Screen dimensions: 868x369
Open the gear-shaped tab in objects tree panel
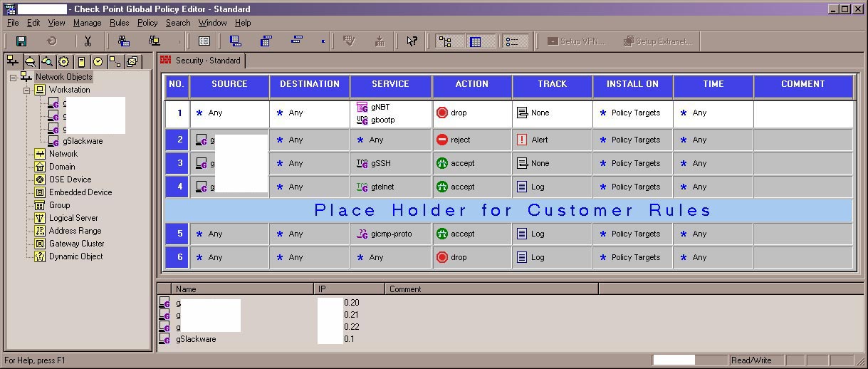[64, 62]
